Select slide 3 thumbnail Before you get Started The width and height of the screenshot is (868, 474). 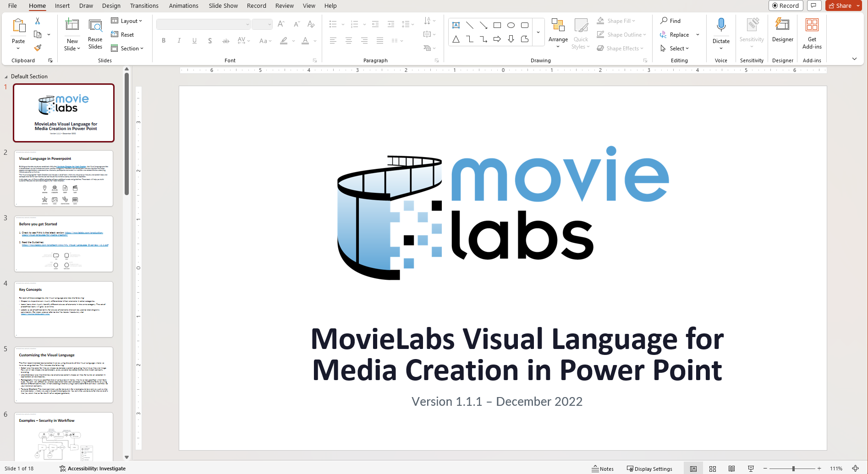point(64,244)
